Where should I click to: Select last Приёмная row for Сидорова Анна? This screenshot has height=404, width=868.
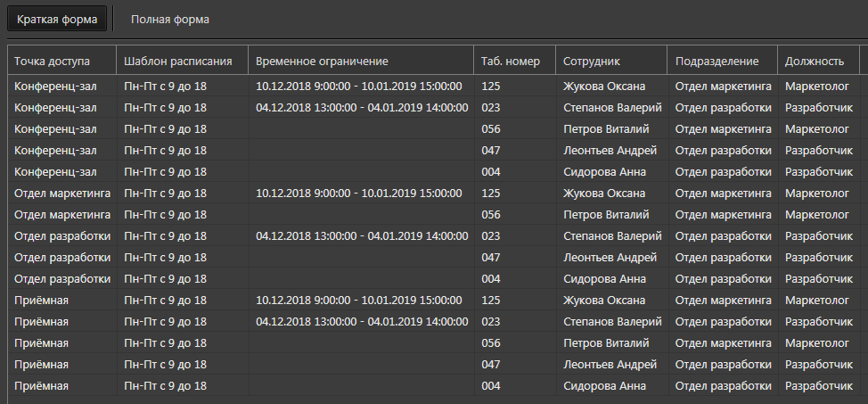[433, 385]
